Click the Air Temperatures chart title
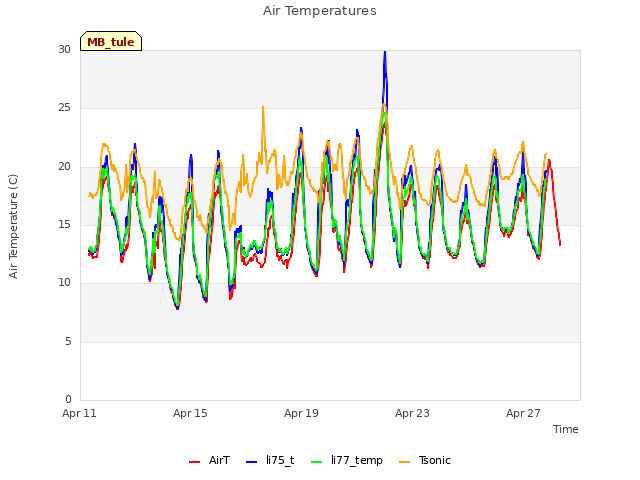This screenshot has height=480, width=640. 320,11
